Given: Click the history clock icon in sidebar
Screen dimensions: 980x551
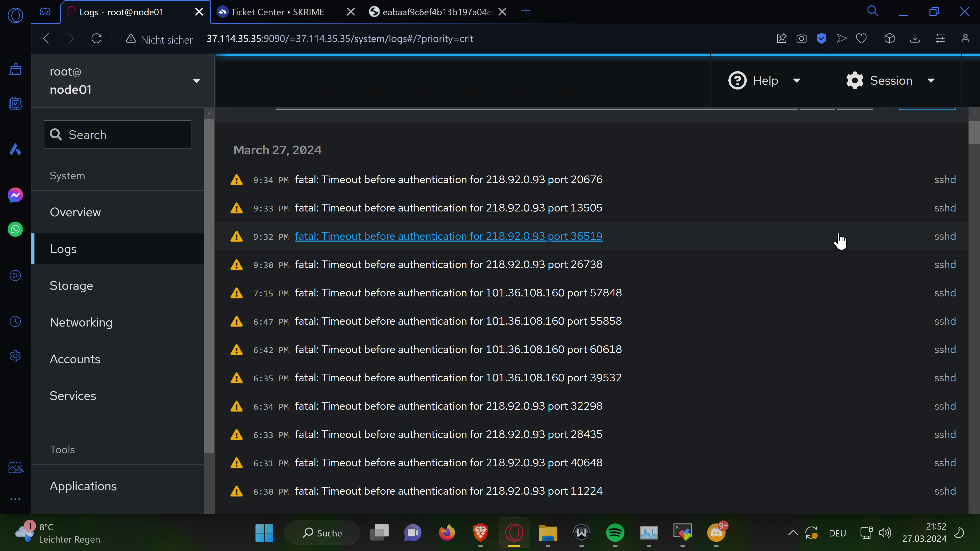Looking at the screenshot, I should click(15, 322).
